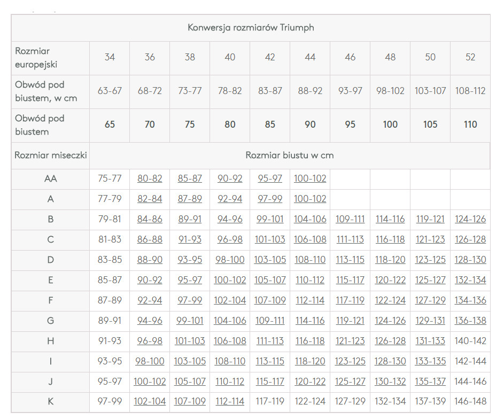
Task: Select the 135-137 link in cup J row
Action: click(x=430, y=382)
